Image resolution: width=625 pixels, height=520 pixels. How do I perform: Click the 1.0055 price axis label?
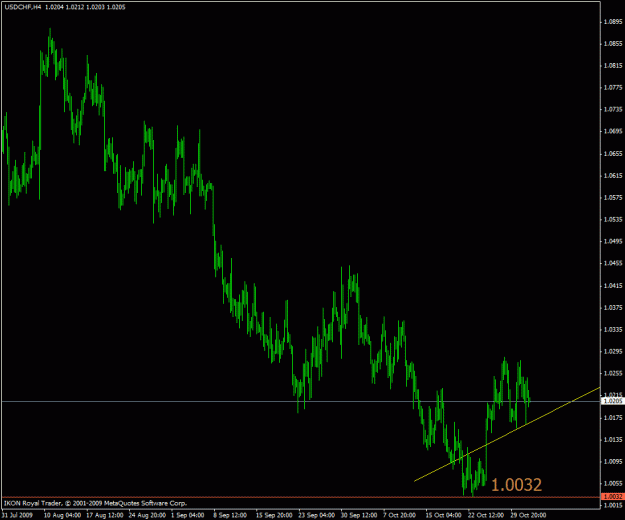click(x=613, y=483)
